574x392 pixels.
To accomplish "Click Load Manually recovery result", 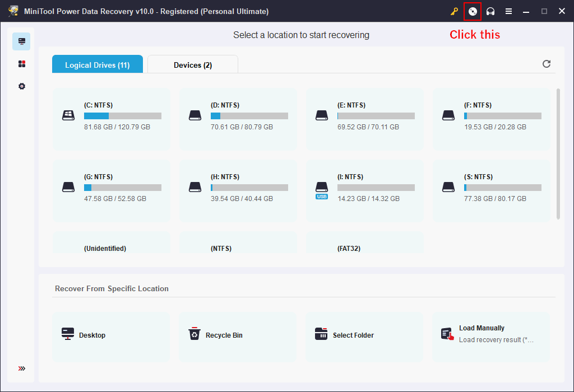I will pos(491,337).
